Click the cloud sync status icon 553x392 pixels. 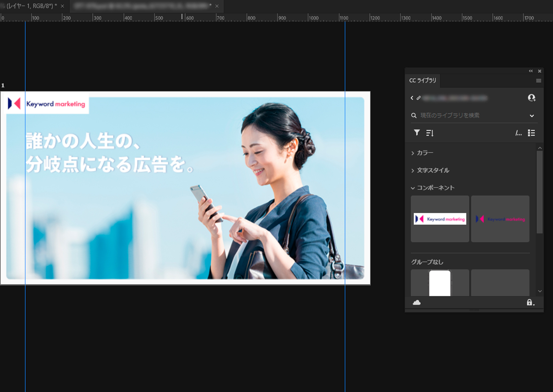click(x=417, y=303)
